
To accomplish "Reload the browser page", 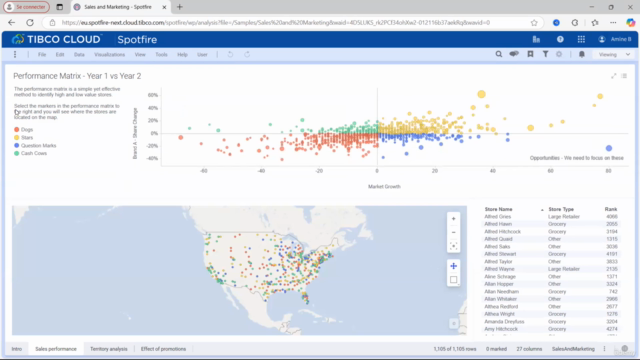I will click(30, 22).
